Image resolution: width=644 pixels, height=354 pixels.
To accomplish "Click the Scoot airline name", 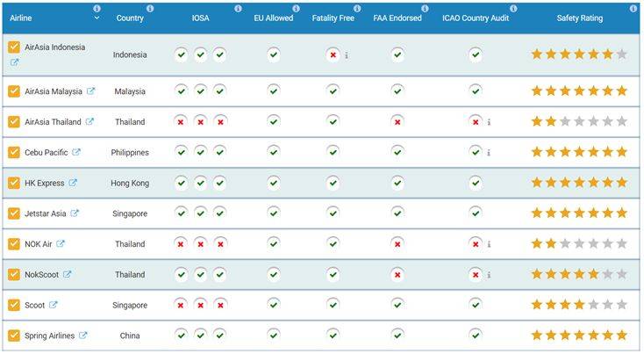I will (34, 306).
